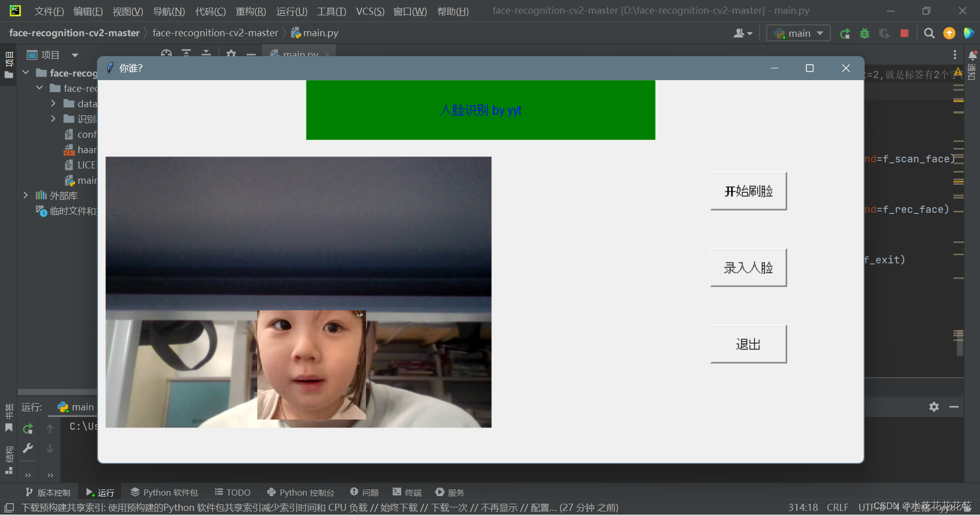Viewport: 980px width, 516px height.
Task: Click the CRLF line separator status
Action: [x=838, y=507]
